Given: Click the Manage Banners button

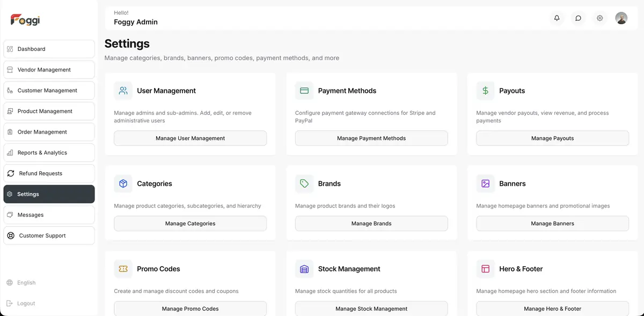Looking at the screenshot, I should 552,223.
